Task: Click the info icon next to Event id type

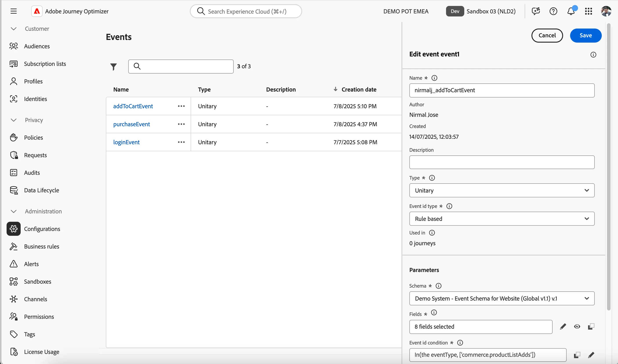Action: [449, 206]
